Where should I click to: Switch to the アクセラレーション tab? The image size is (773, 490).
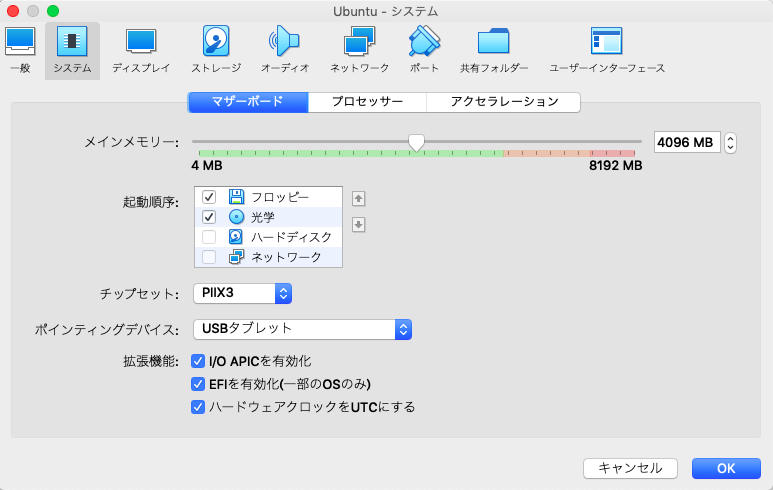[x=503, y=102]
